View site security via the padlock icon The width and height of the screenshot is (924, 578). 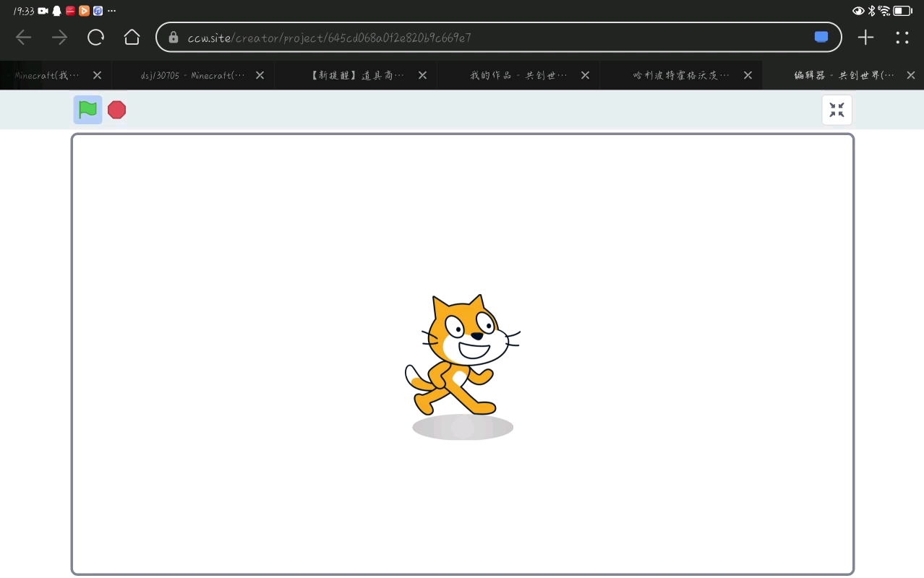click(174, 37)
